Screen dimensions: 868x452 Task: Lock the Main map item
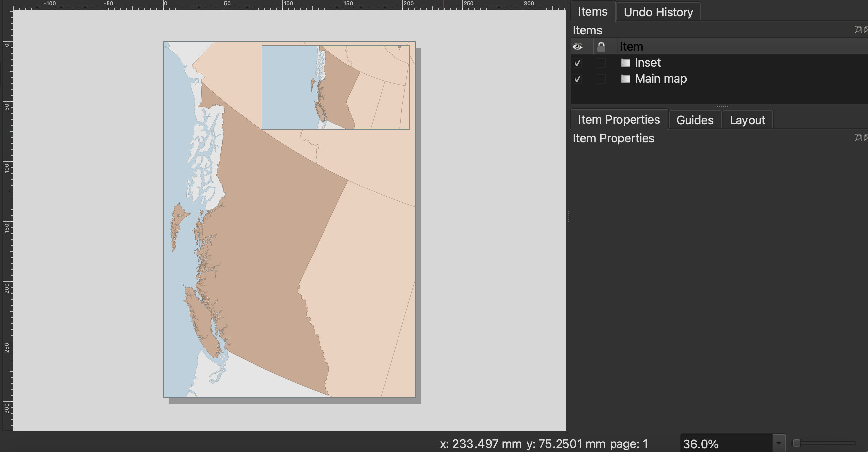tap(601, 79)
